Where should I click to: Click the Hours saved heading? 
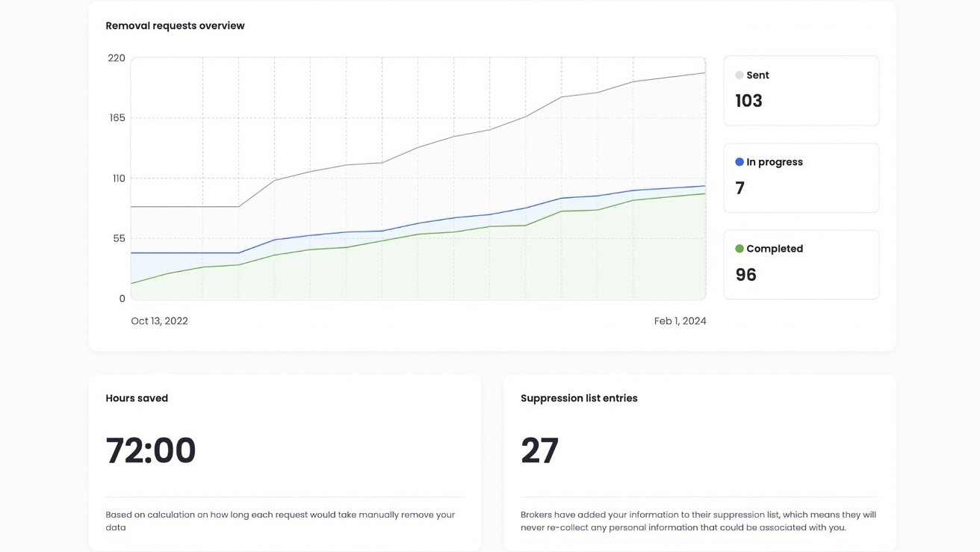[x=137, y=398]
